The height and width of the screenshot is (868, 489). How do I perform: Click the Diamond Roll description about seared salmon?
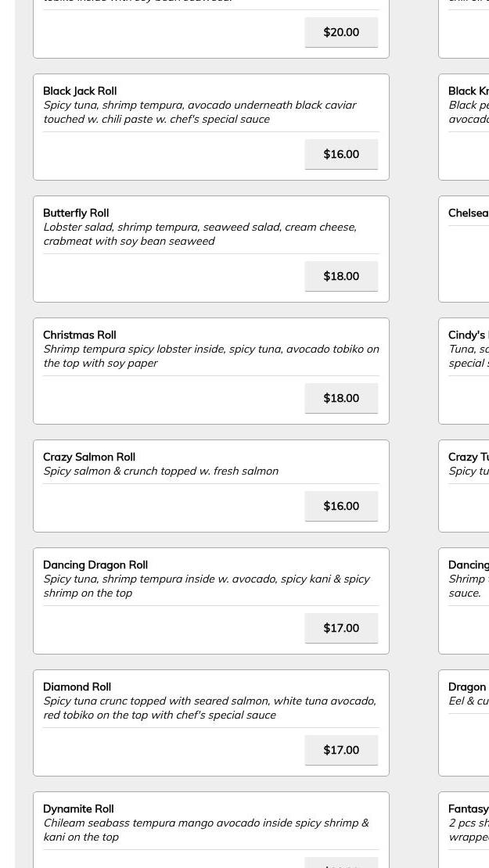click(210, 708)
